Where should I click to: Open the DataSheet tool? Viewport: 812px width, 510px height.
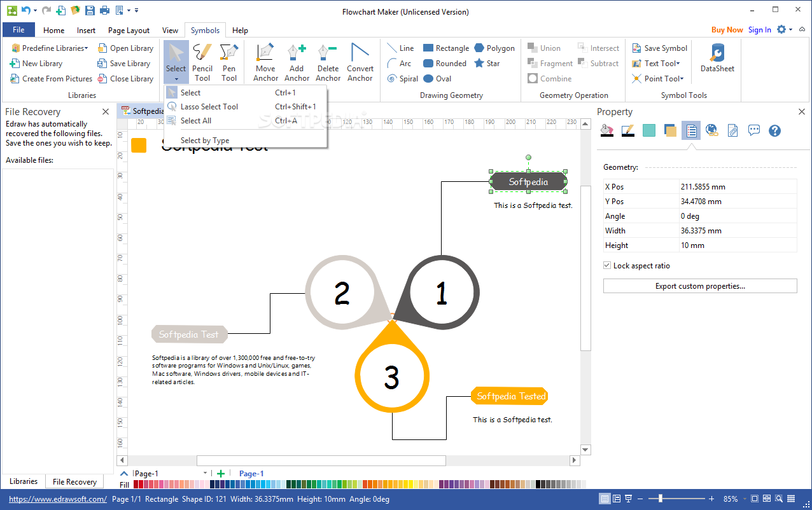(x=717, y=58)
